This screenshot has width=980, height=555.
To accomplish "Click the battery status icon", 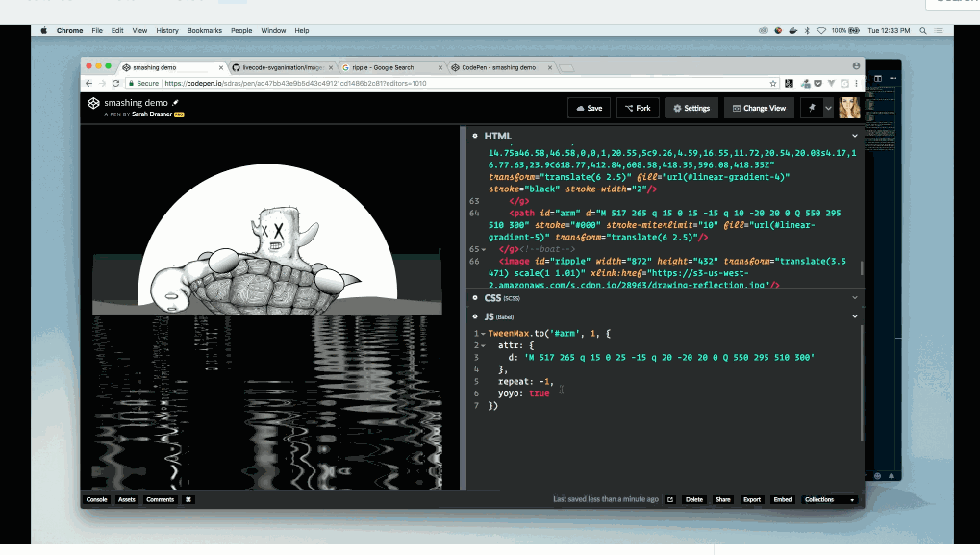I will pyautogui.click(x=854, y=30).
